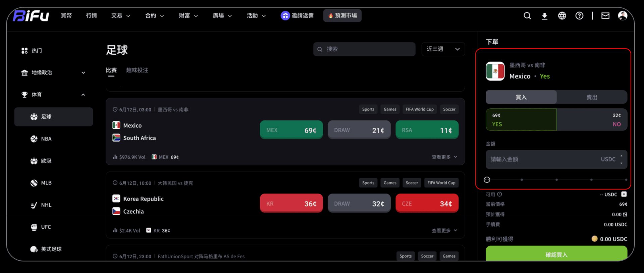Increase amount with the stepper up arrow
The height and width of the screenshot is (273, 644).
622,156
